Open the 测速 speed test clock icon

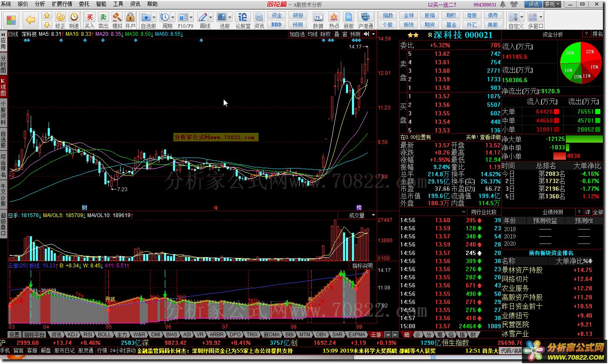point(74,20)
